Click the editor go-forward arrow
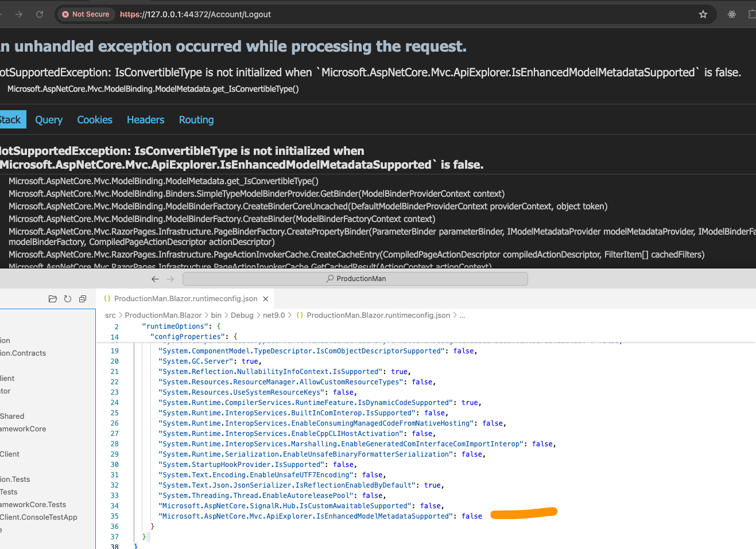Image resolution: width=756 pixels, height=549 pixels. 170,279
